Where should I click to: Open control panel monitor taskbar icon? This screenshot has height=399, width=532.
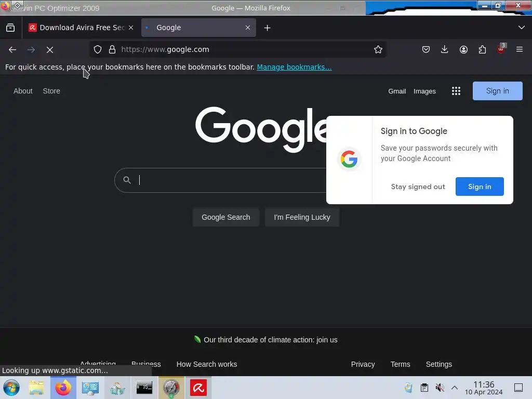point(90,388)
